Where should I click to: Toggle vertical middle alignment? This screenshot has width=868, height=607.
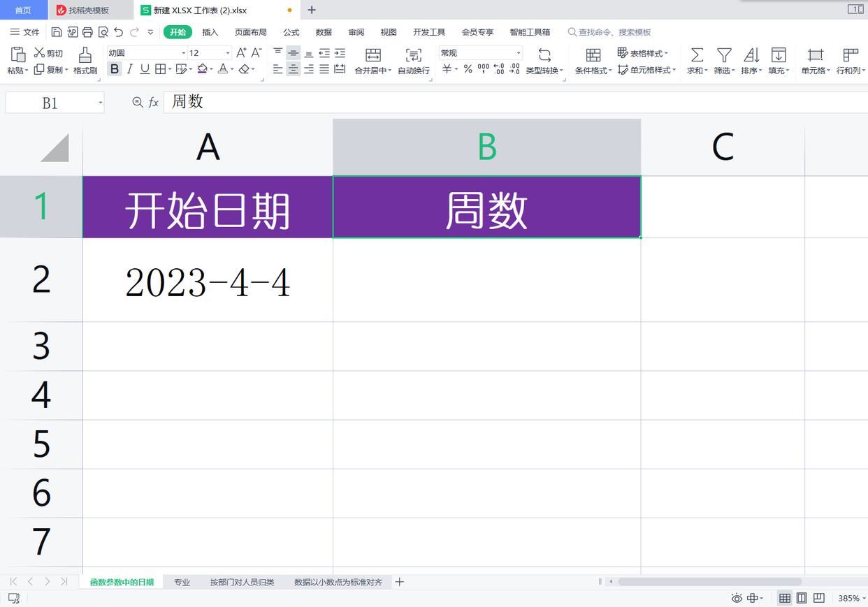pyautogui.click(x=293, y=53)
